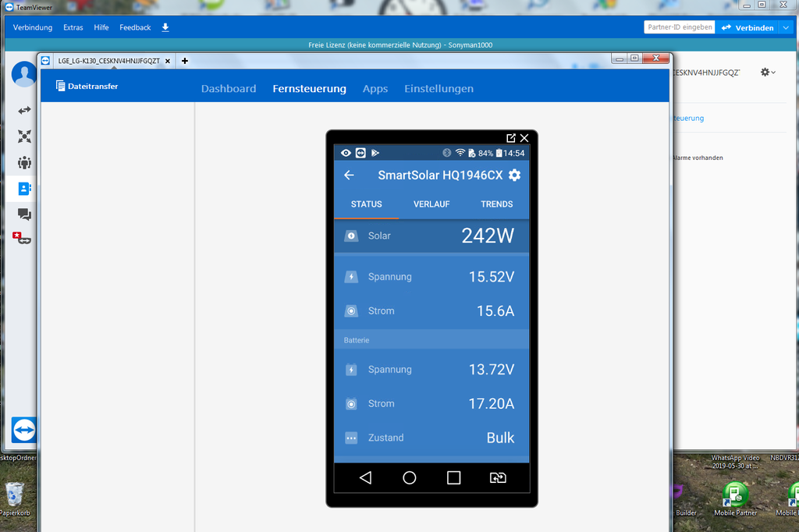
Task: Click the download arrow icon beside Feedback
Action: 165,27
